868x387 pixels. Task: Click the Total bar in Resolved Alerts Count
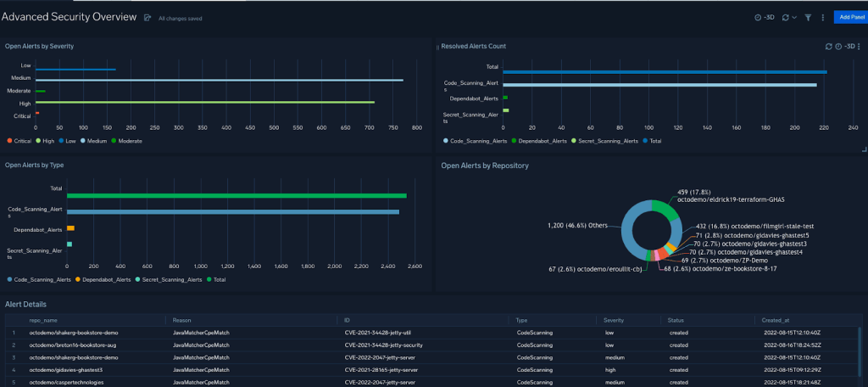(665, 72)
